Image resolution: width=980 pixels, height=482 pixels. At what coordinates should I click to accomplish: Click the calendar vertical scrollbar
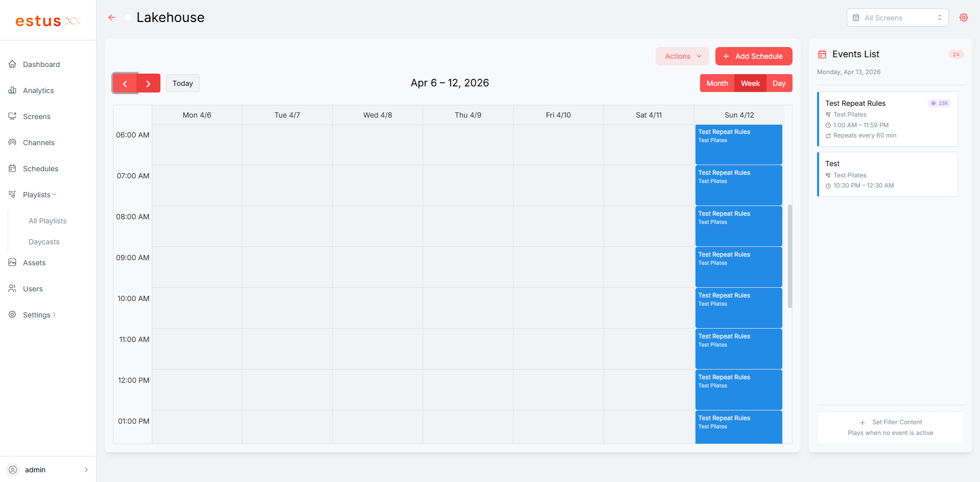(x=790, y=257)
